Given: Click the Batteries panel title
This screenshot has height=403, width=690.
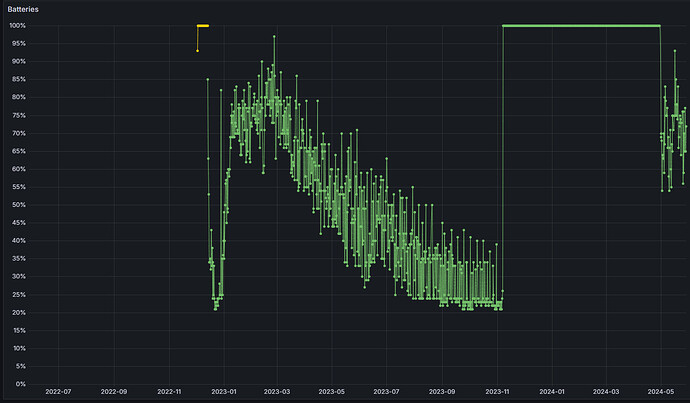Looking at the screenshot, I should point(23,9).
